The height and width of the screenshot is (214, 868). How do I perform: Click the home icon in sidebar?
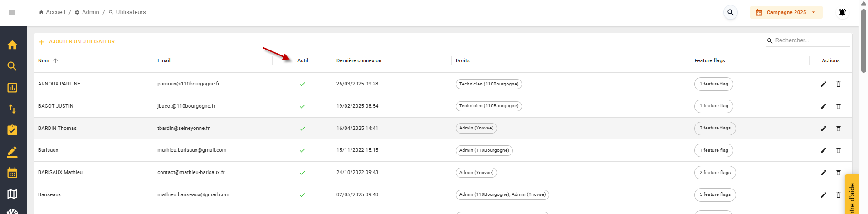(12, 45)
